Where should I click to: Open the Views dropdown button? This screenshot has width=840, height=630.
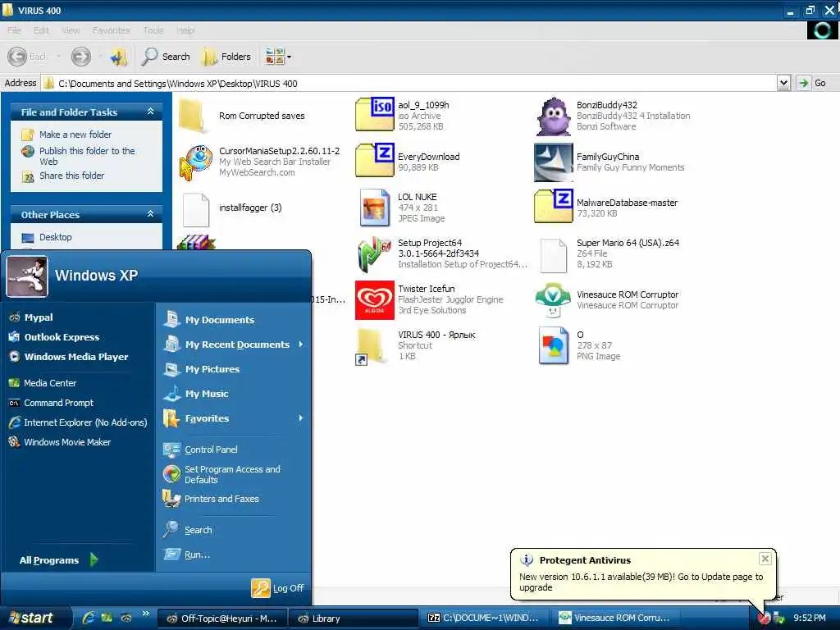pyautogui.click(x=279, y=57)
